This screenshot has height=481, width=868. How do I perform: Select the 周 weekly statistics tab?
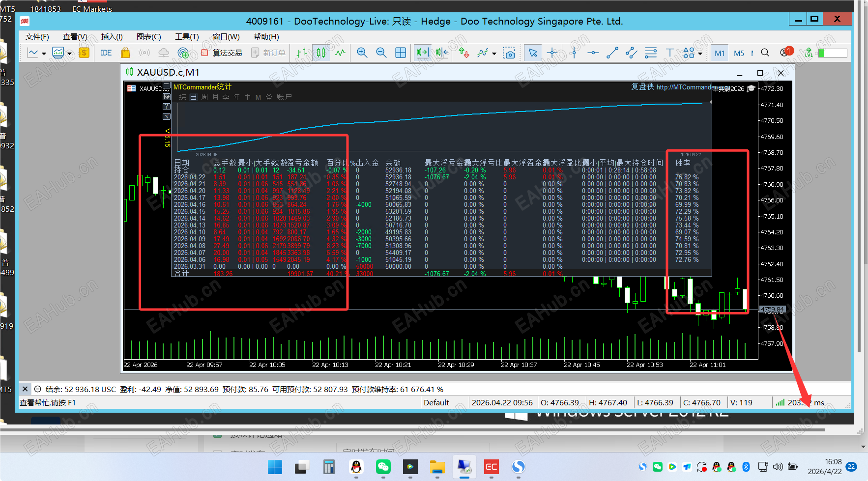[204, 97]
